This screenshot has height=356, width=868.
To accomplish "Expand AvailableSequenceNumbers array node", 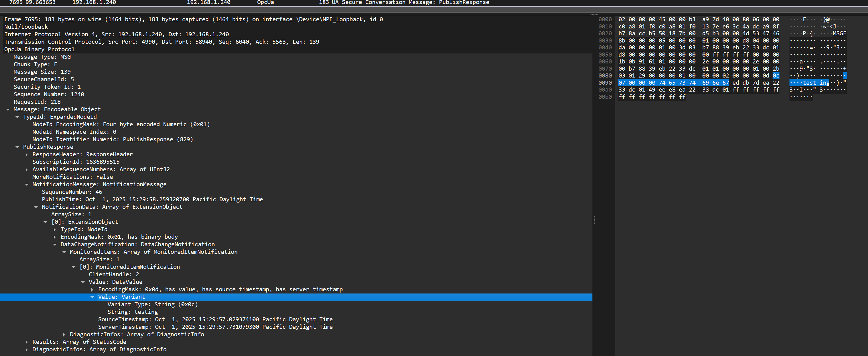I will coord(27,169).
